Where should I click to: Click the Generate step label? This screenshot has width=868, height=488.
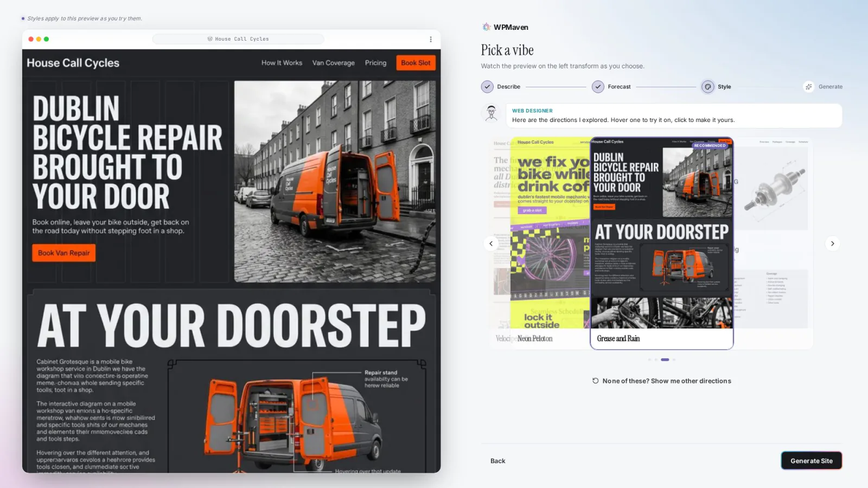click(831, 87)
